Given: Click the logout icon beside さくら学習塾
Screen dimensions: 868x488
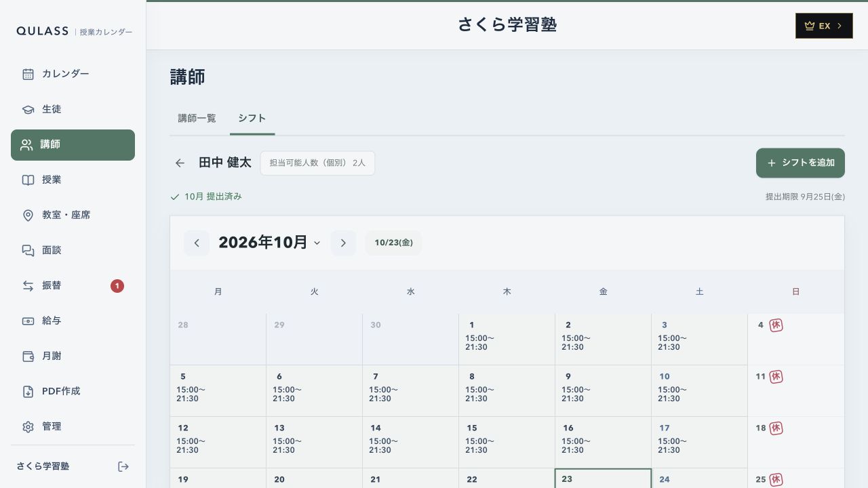Looking at the screenshot, I should (x=123, y=466).
